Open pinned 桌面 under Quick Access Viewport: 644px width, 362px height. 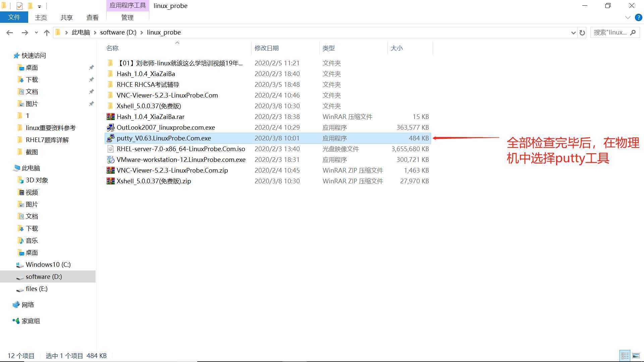coord(32,67)
